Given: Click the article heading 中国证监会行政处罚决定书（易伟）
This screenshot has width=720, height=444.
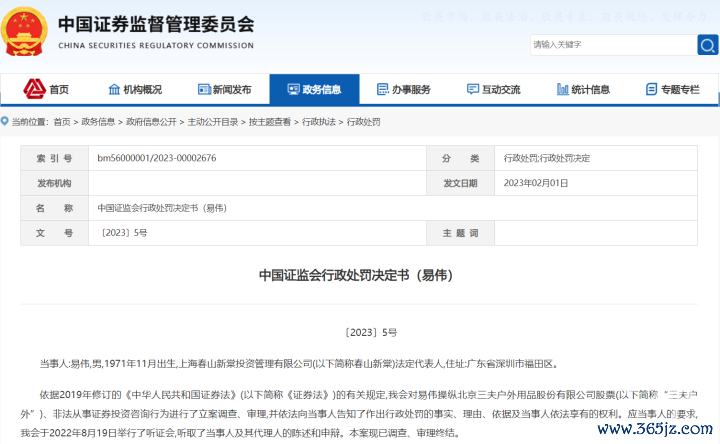Looking at the screenshot, I should (x=356, y=275).
